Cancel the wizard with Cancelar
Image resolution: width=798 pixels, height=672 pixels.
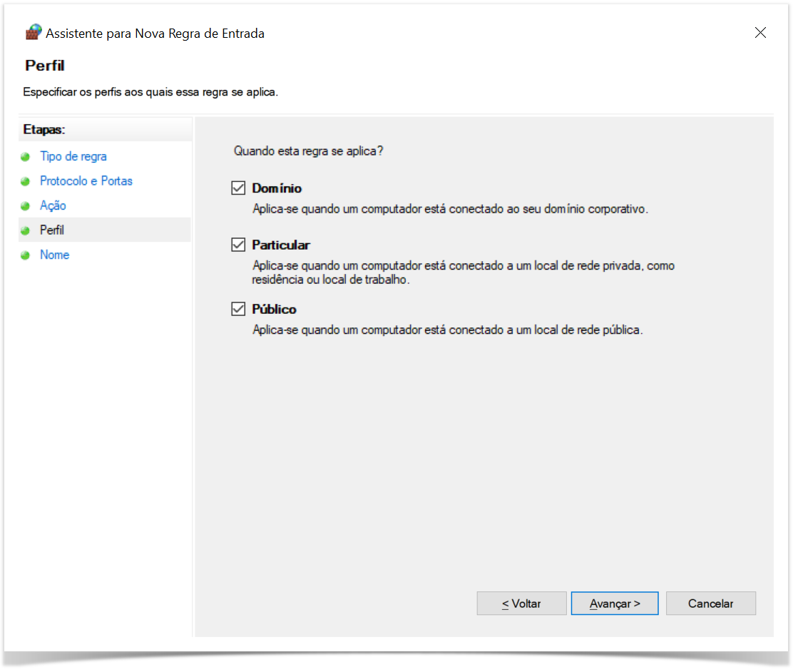tap(710, 604)
